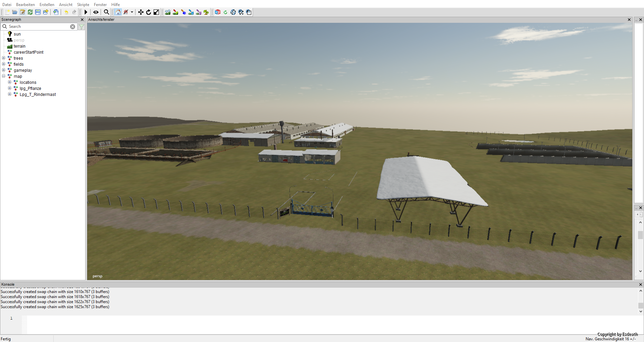The height and width of the screenshot is (342, 644).
Task: Open dropdown arrow next to crossed-out brush icon
Action: pyautogui.click(x=132, y=12)
